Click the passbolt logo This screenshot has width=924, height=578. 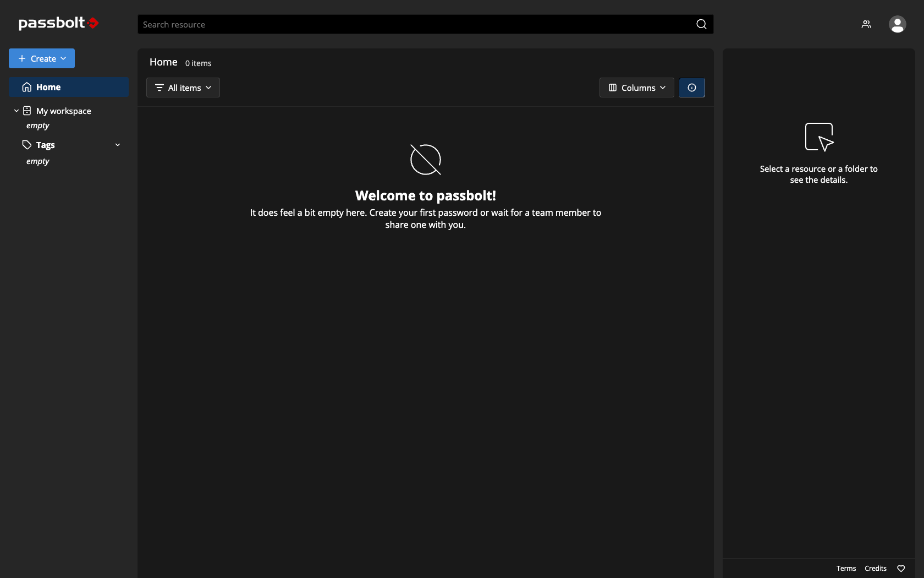pos(58,23)
